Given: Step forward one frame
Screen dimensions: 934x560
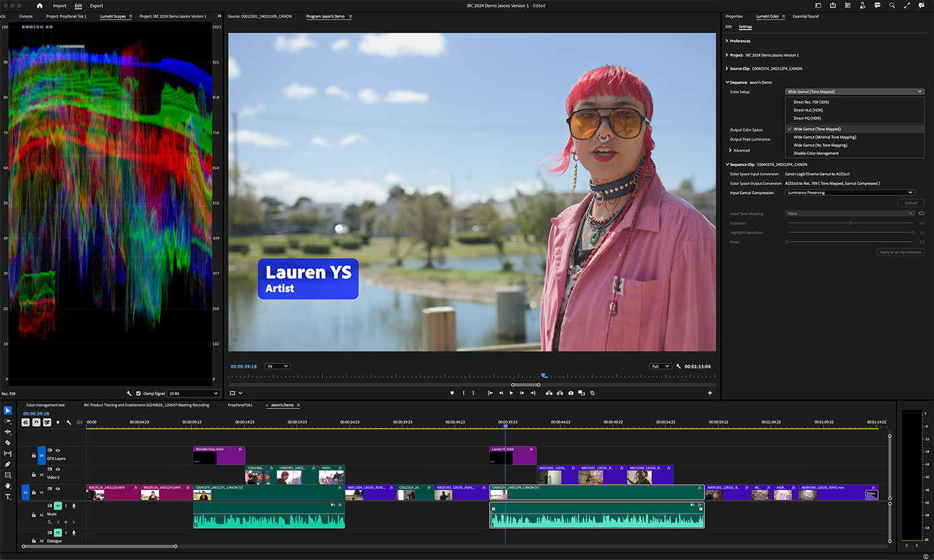Looking at the screenshot, I should (x=522, y=393).
